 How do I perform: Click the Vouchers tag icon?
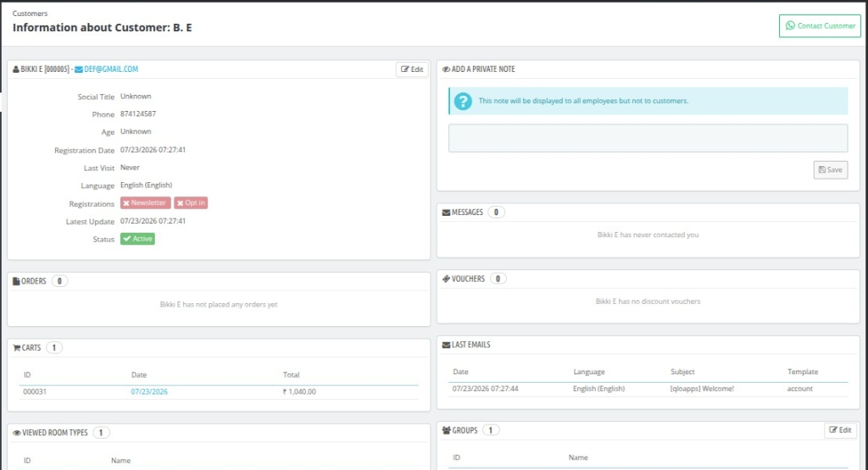click(x=446, y=279)
